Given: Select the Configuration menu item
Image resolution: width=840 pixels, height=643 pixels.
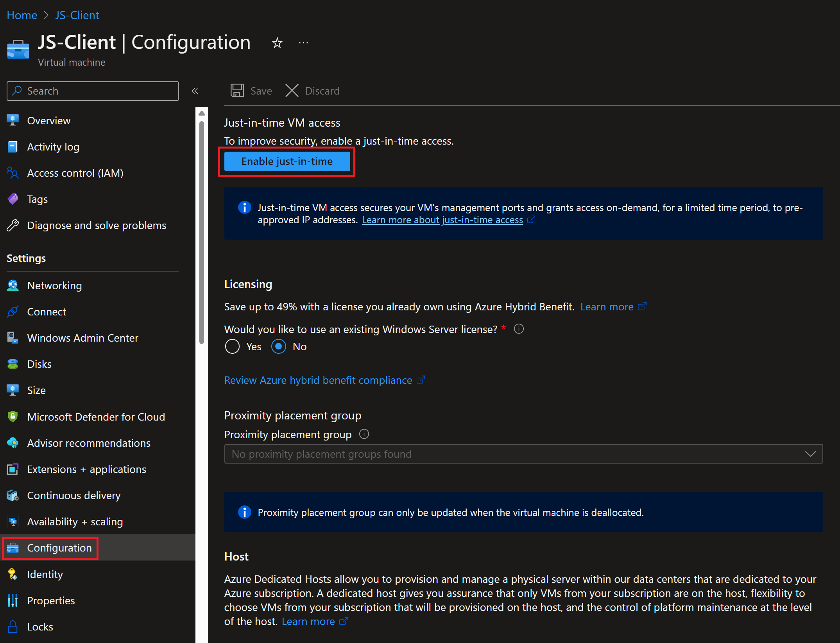Looking at the screenshot, I should click(98, 548).
